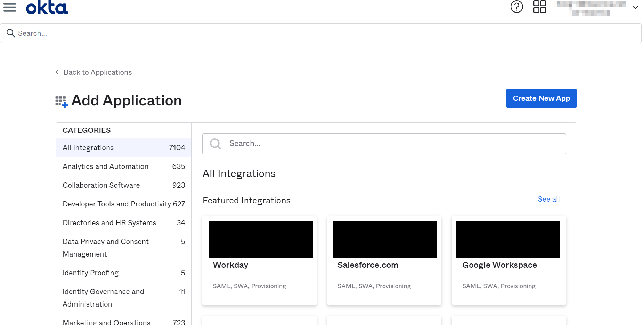
Task: Expand the user account dropdown arrow
Action: point(635,7)
